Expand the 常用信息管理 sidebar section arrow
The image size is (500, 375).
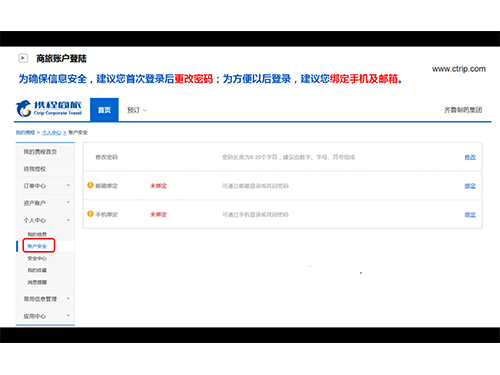click(x=68, y=299)
